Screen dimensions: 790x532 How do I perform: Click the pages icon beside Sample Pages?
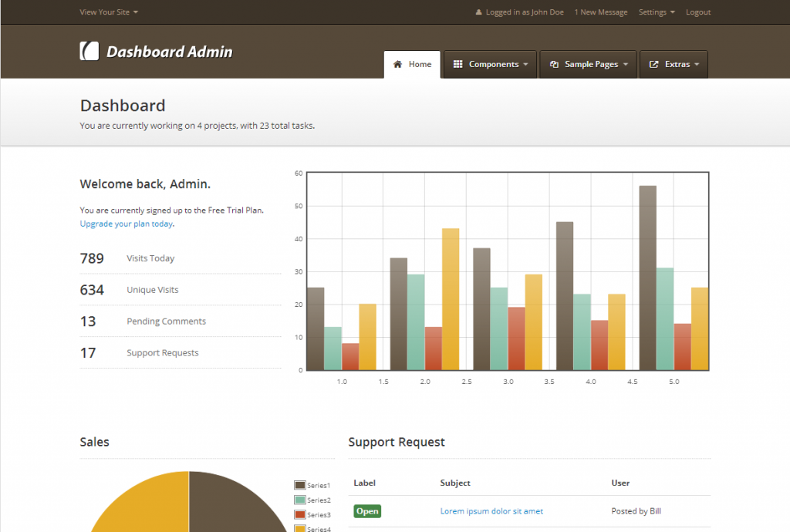click(553, 64)
